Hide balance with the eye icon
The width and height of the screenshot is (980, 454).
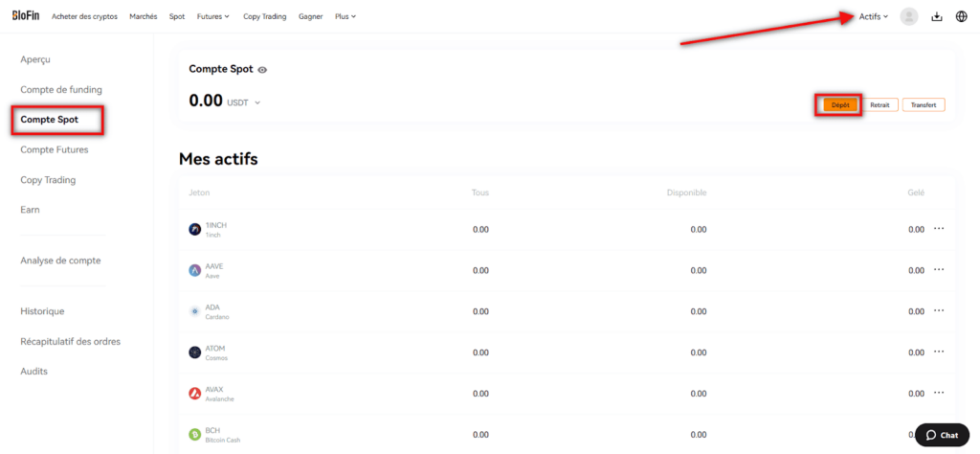point(262,70)
